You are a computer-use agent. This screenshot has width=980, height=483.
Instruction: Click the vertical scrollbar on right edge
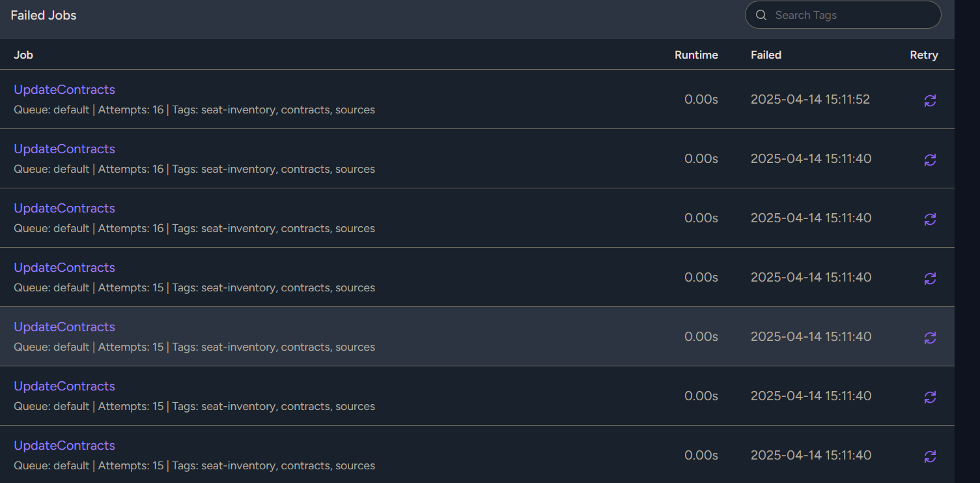pos(967,241)
